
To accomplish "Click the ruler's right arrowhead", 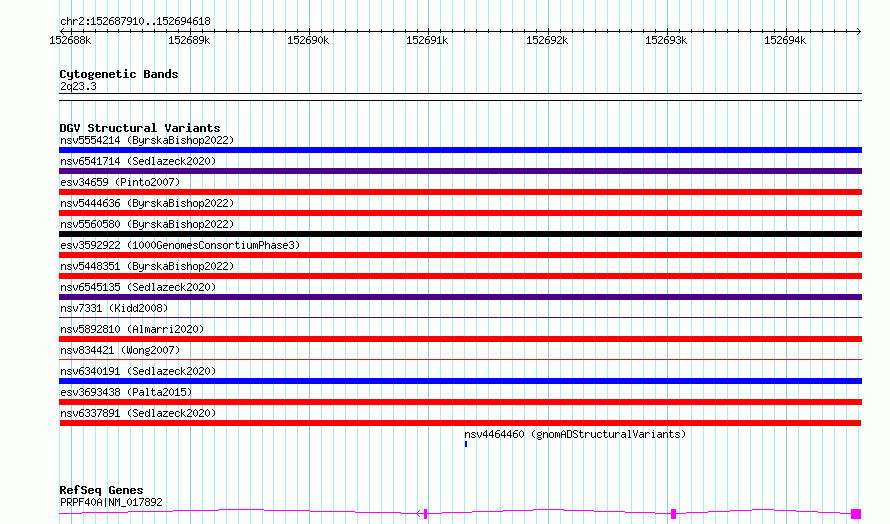I will (859, 31).
